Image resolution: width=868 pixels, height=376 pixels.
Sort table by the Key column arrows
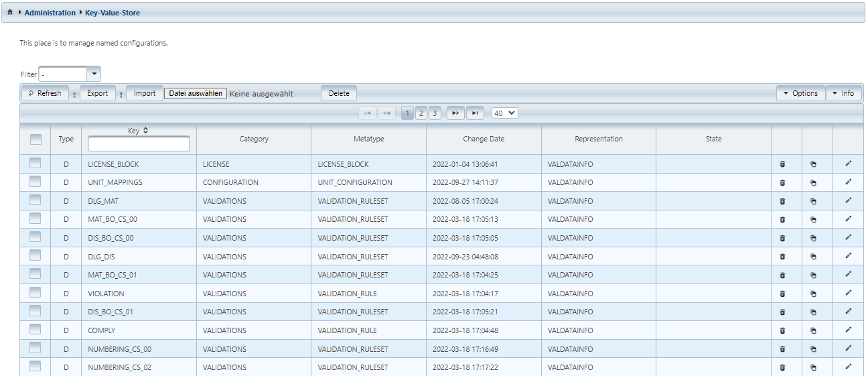point(145,131)
